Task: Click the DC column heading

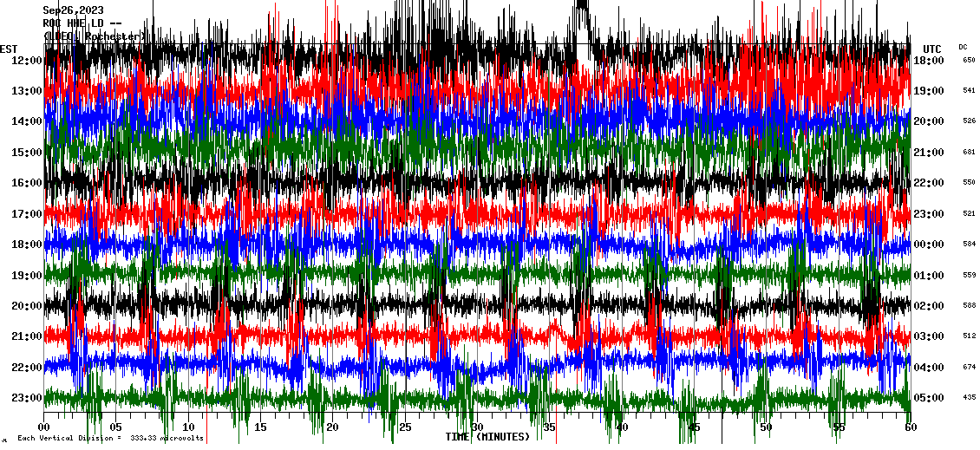Action: (x=963, y=47)
